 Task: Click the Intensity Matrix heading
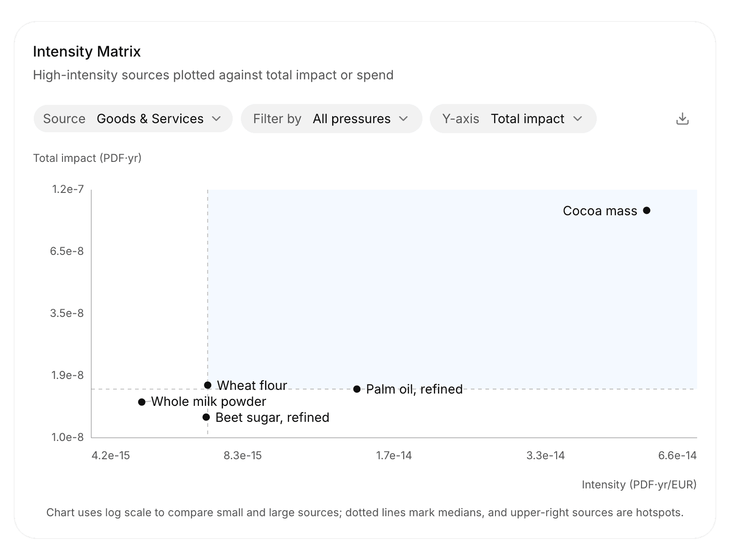[x=87, y=52]
